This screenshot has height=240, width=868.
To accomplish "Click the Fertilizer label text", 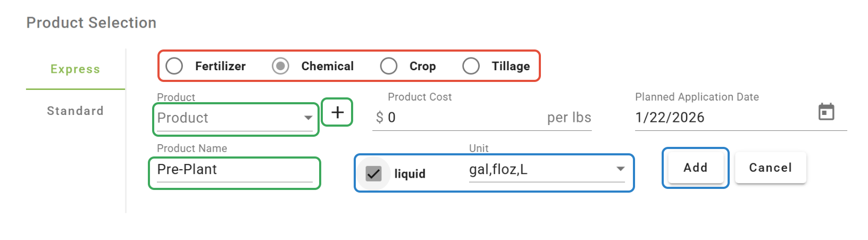I will [x=220, y=66].
